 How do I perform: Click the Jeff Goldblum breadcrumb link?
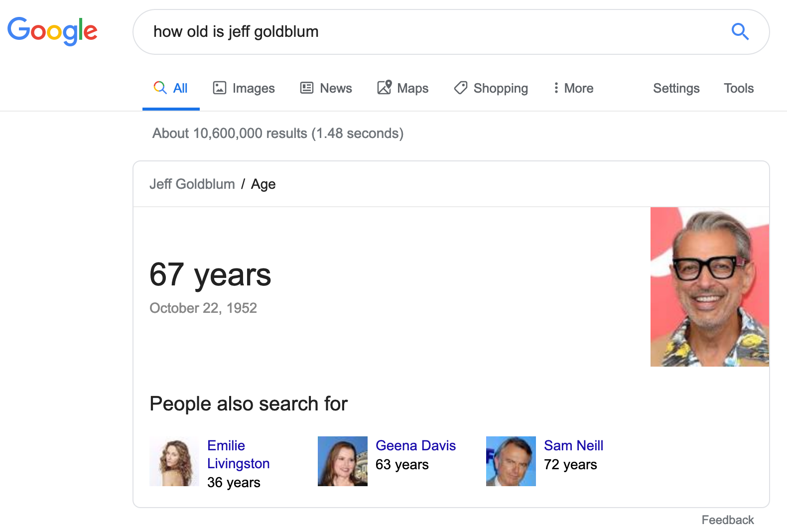click(x=192, y=184)
